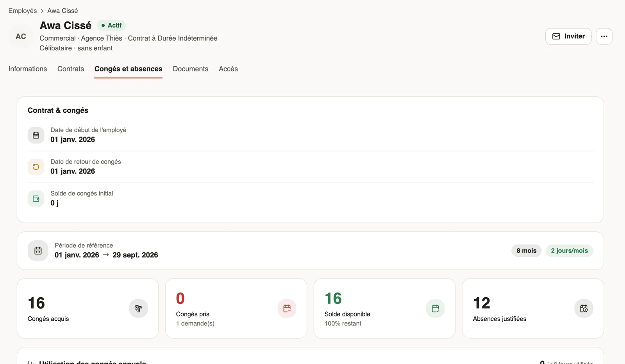This screenshot has width=625, height=364.
Task: Click the Actif status badge
Action: point(111,25)
